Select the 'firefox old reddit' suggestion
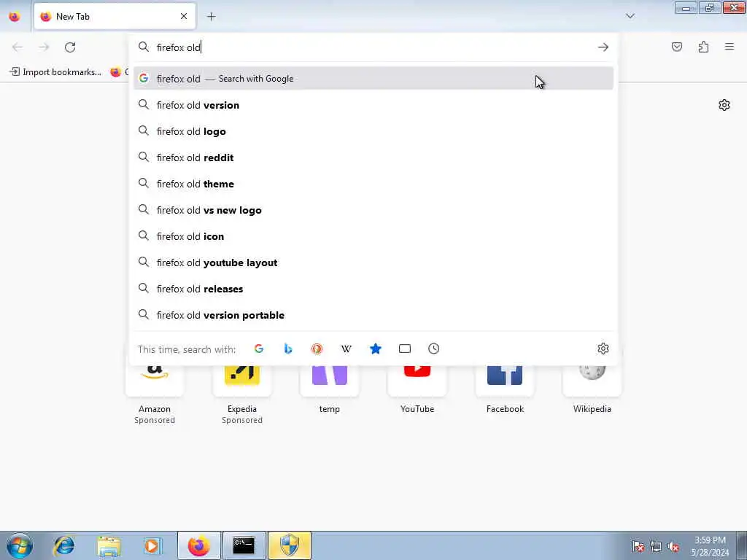 (373, 157)
